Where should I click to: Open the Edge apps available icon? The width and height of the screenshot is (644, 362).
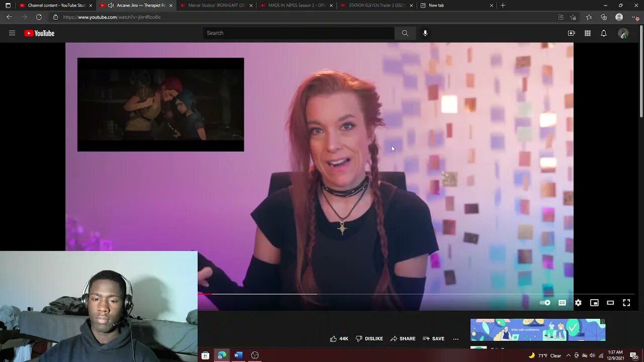[x=560, y=17]
